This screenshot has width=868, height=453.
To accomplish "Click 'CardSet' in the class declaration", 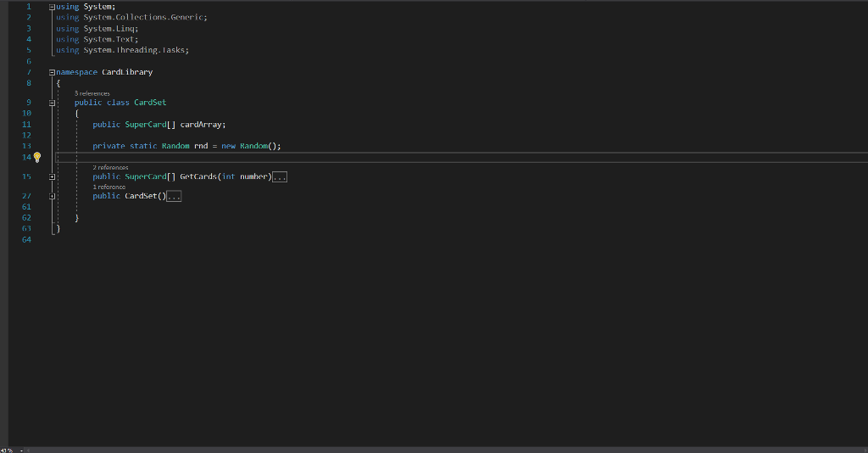I will [150, 103].
